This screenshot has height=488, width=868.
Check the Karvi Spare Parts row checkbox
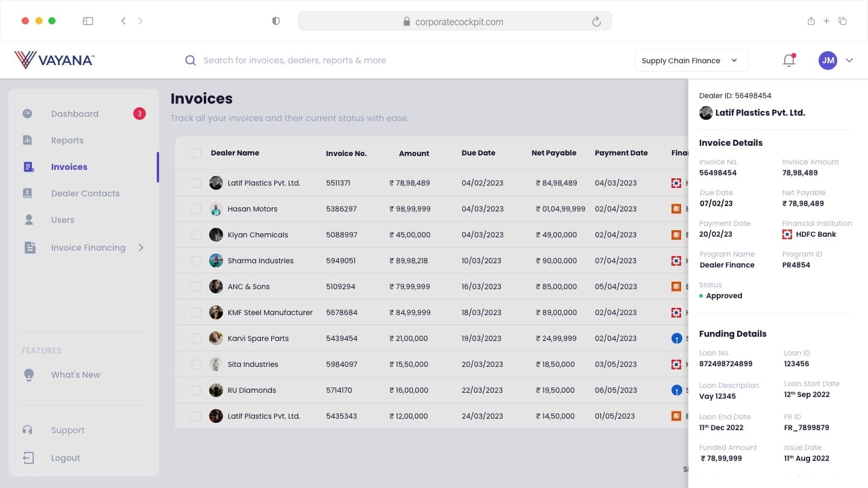[x=197, y=339]
